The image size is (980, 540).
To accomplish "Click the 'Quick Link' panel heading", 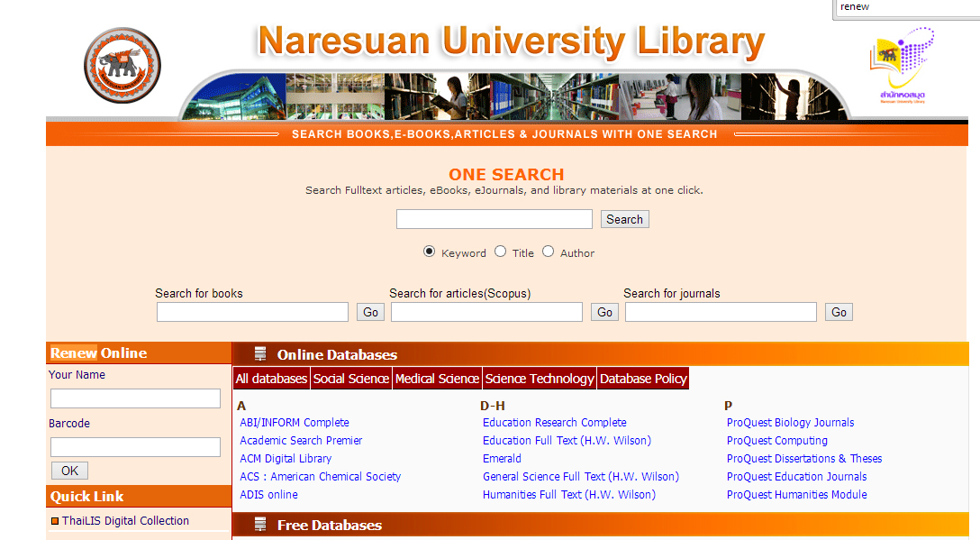I will pyautogui.click(x=86, y=497).
